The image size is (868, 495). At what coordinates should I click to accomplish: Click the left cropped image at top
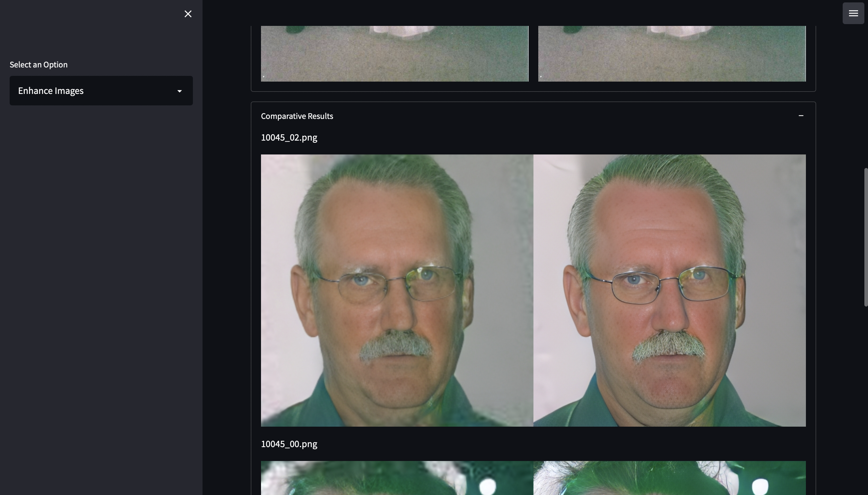click(x=394, y=53)
